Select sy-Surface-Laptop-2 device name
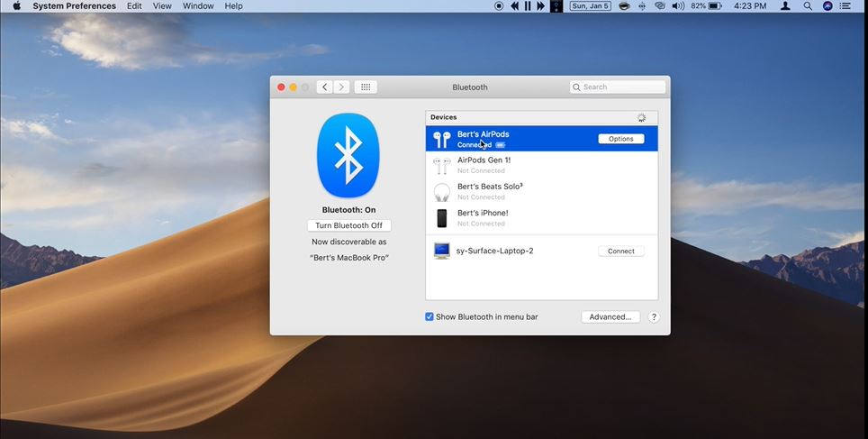Viewport: 868px width, 439px height. coord(495,251)
